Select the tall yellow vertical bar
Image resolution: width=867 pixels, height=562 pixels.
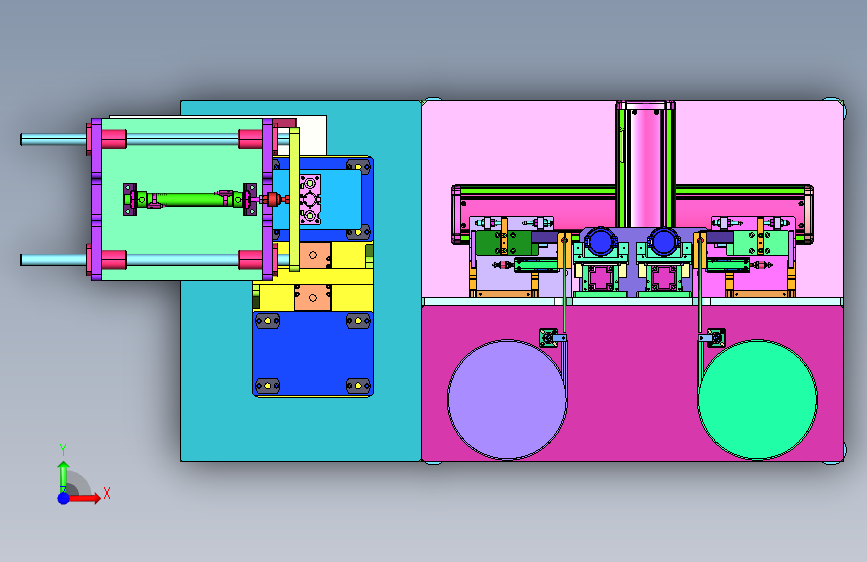294,199
